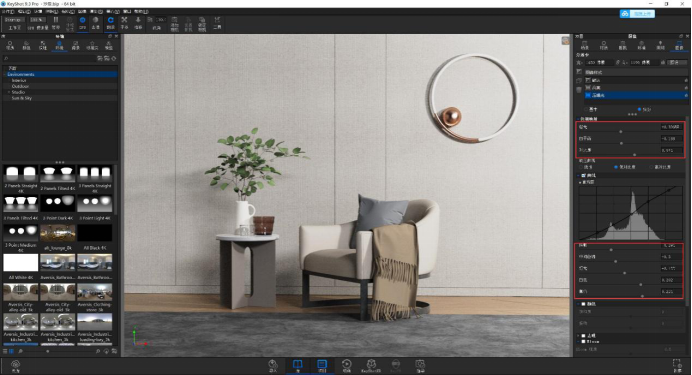Screen dimensions: 692x375
Task: Select the 3 Point Dark 4K thumbnail
Action: point(58,204)
